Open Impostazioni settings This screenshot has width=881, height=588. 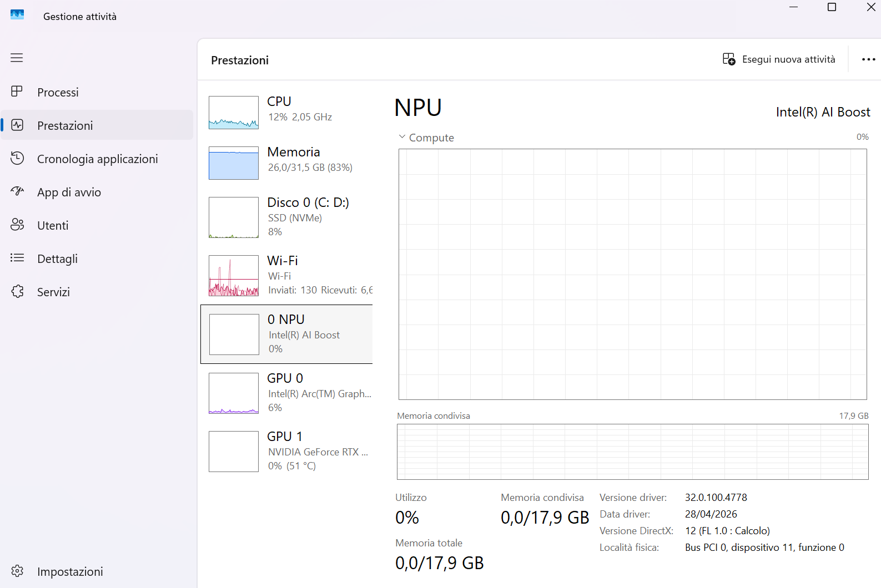(97, 571)
